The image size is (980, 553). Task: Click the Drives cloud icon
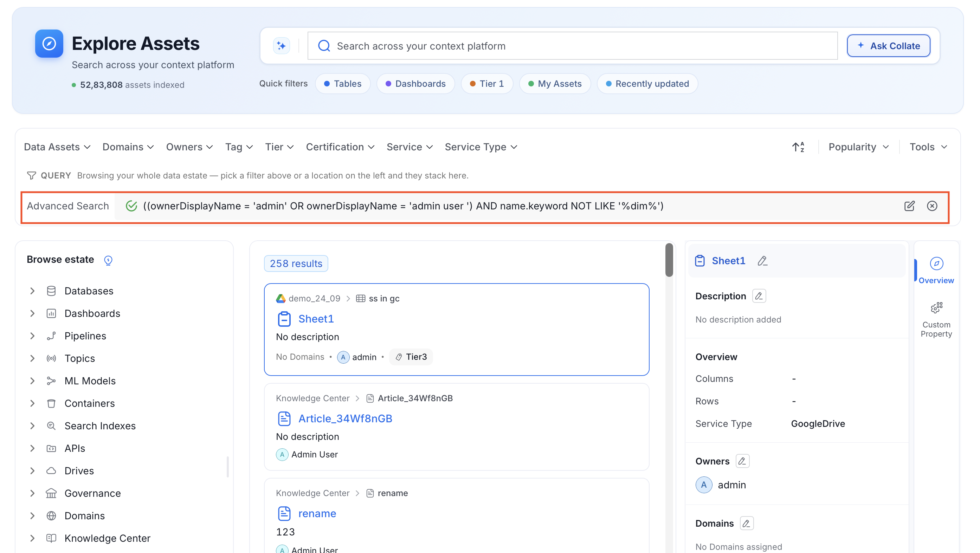point(51,471)
